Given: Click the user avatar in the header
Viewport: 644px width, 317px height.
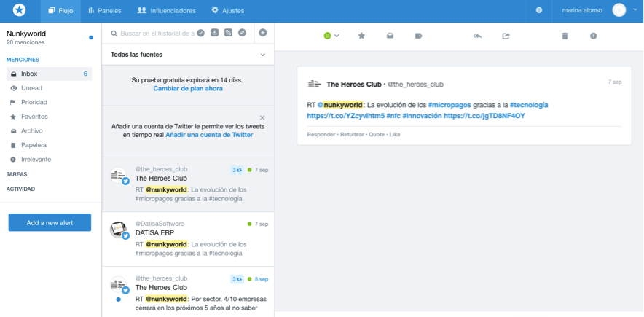Looking at the screenshot, I should coord(619,10).
